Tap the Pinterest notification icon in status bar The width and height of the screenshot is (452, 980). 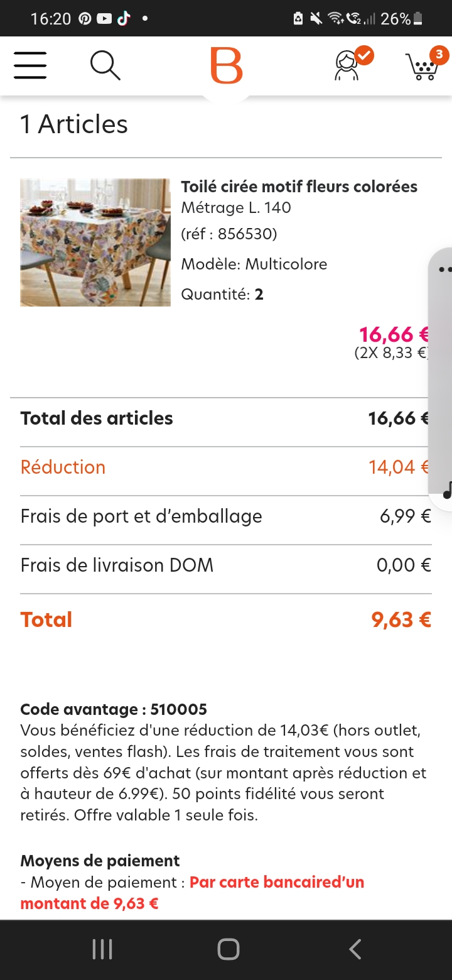[x=85, y=19]
